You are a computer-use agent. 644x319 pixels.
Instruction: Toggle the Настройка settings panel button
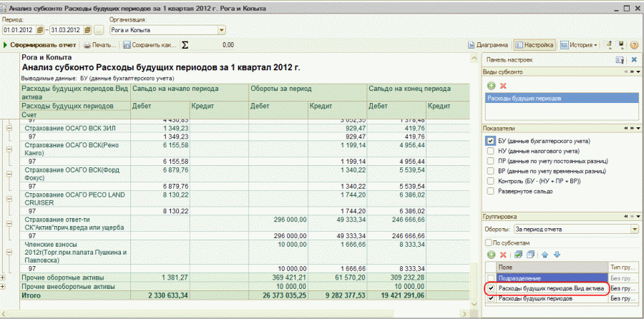[x=535, y=44]
